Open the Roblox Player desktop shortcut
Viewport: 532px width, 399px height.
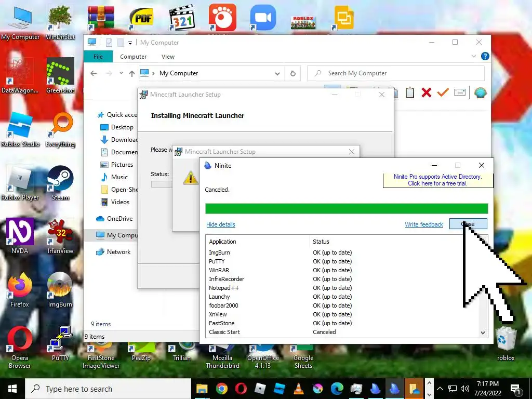20,183
